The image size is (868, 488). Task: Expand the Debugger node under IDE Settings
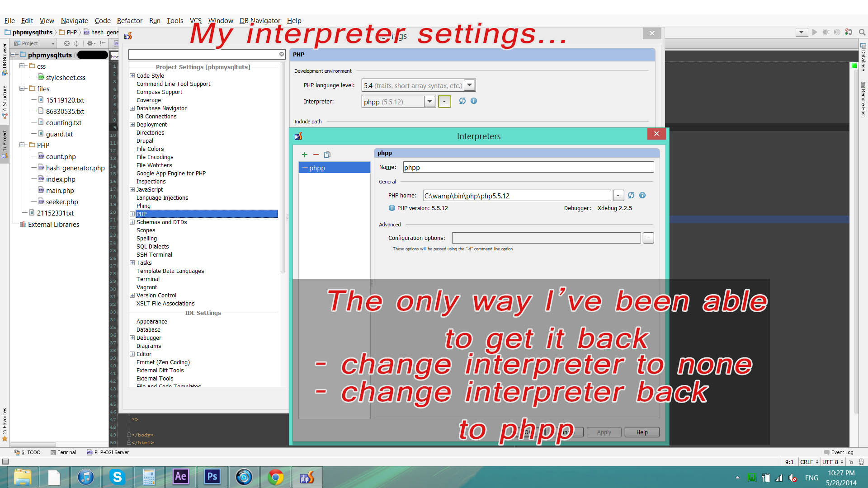(132, 338)
